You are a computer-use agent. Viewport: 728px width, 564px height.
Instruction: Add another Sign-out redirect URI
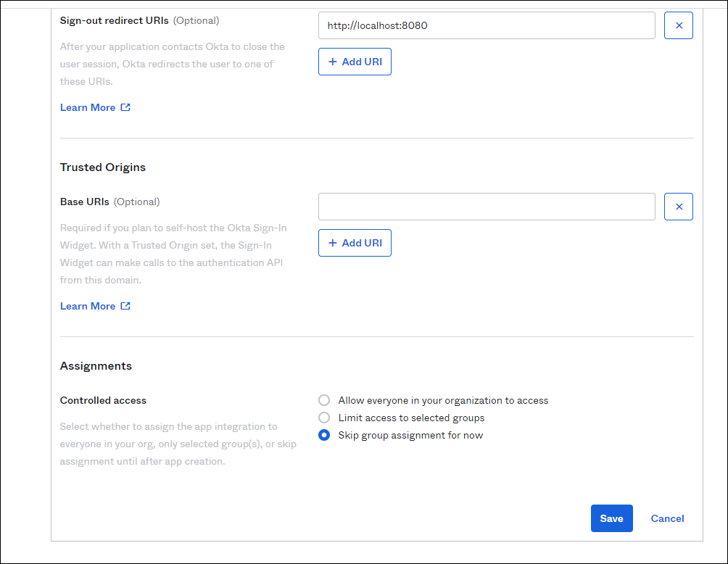coord(355,62)
